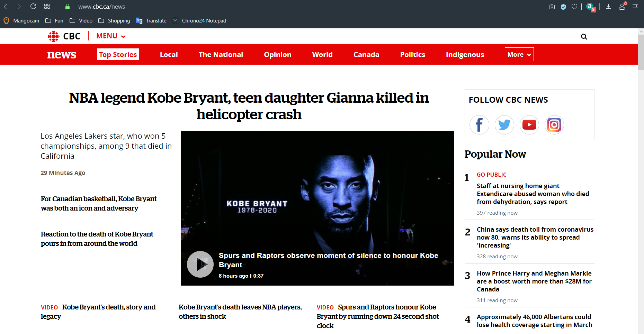644x334 pixels.
Task: Reload the page with the refresh icon
Action: [33, 7]
